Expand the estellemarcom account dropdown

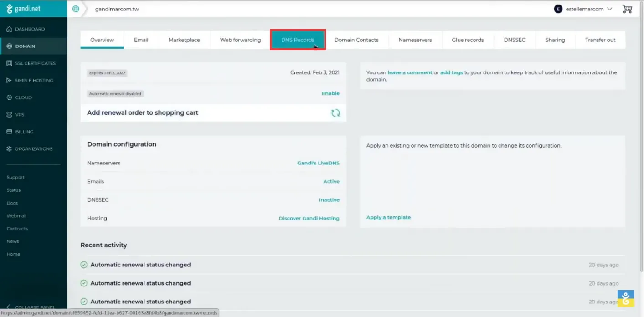pos(610,9)
